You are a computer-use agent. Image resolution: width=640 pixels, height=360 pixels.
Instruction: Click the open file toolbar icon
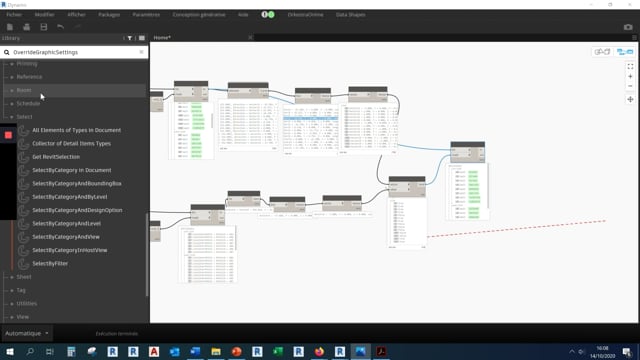[27, 27]
